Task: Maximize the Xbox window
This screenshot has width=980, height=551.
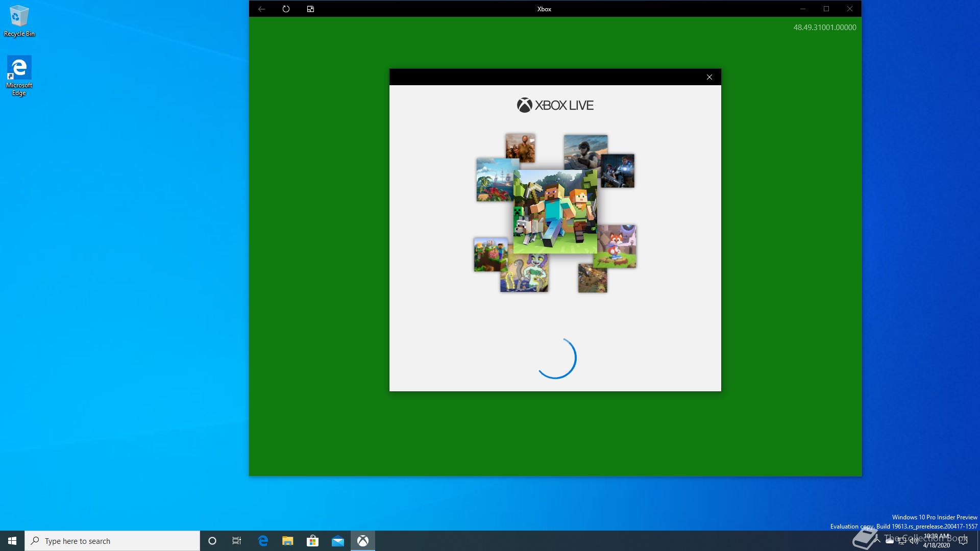Action: click(826, 9)
